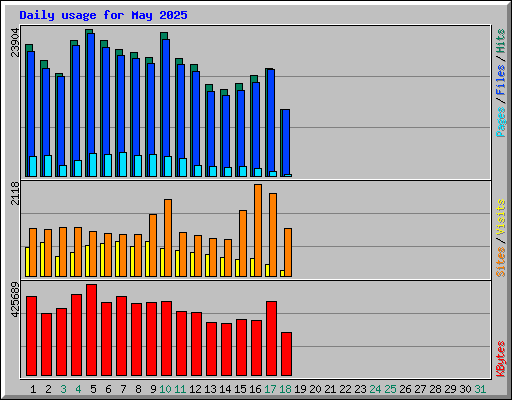512x400 pixels.
Task: Click day 28 label on the x-axis
Action: pyautogui.click(x=435, y=389)
